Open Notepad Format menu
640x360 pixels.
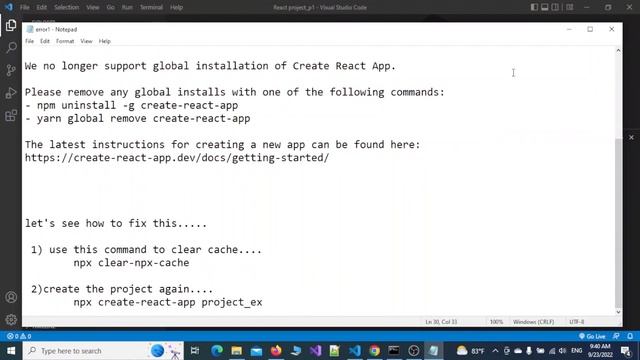tap(65, 41)
